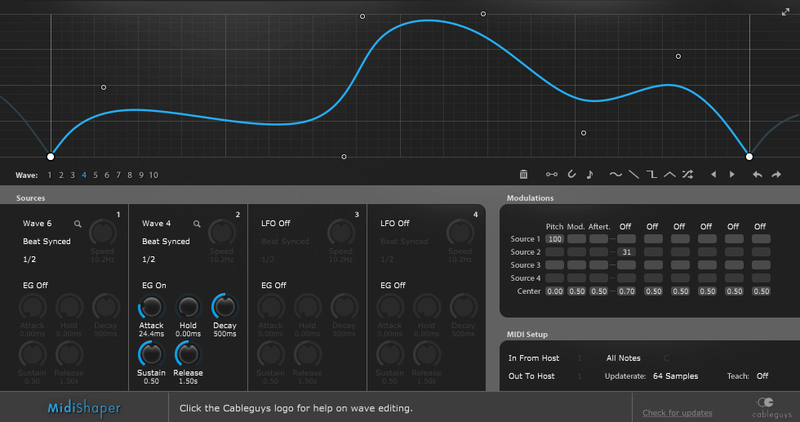Screen dimensions: 800x422
Task: Expand the waveform view with corner arrows icon
Action: [x=786, y=12]
